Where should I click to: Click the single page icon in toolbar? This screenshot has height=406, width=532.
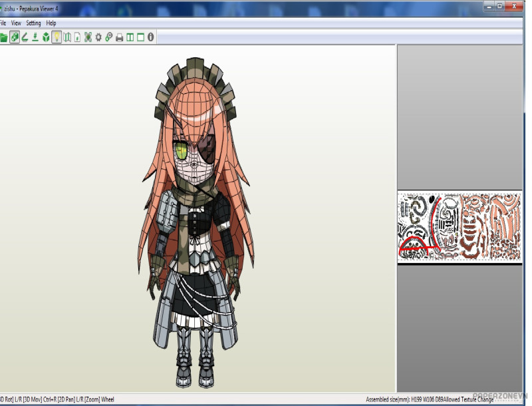tap(77, 37)
